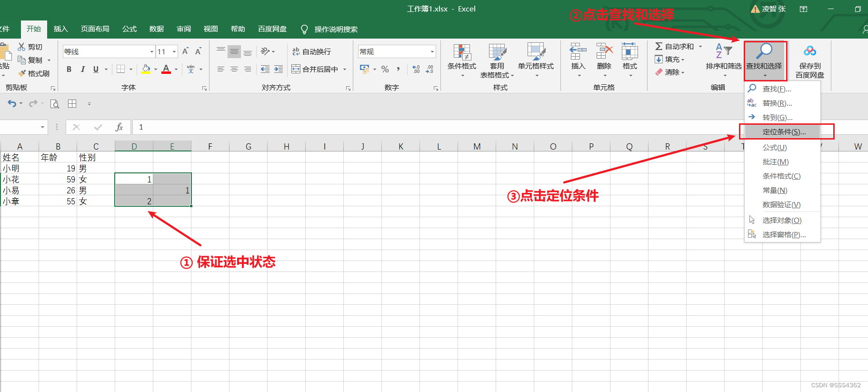Image resolution: width=868 pixels, height=392 pixels.
Task: Align text right icon
Action: (248, 69)
